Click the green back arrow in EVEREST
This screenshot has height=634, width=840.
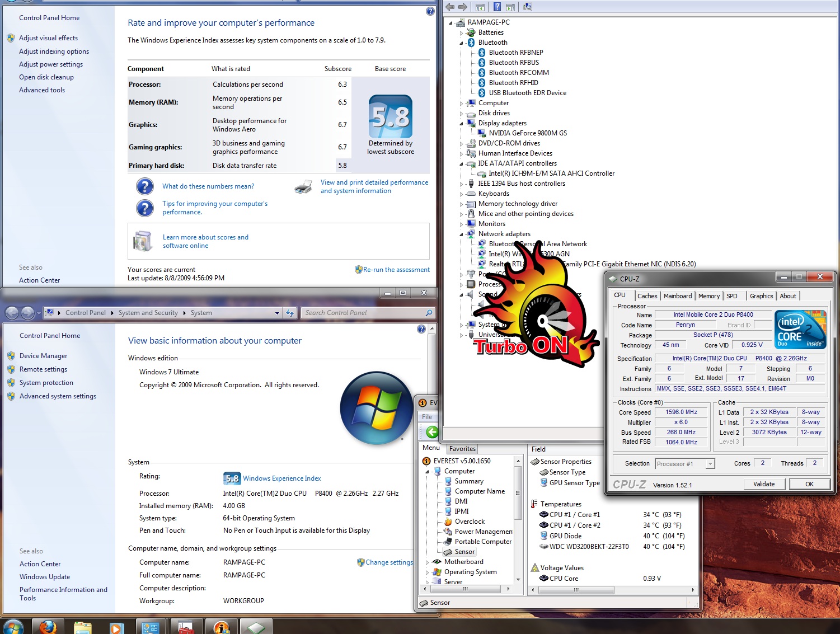432,432
